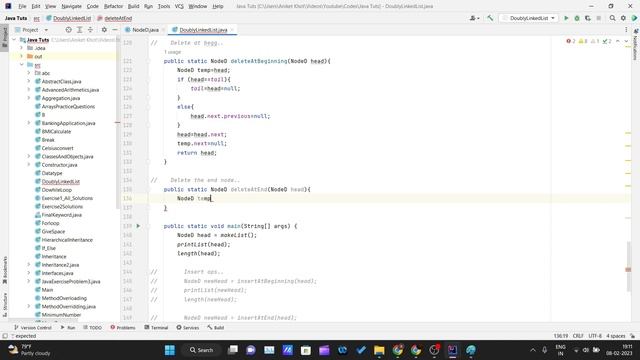This screenshot has width=640, height=360.
Task: Open File Explorer from taskbar
Action: tap(379, 350)
